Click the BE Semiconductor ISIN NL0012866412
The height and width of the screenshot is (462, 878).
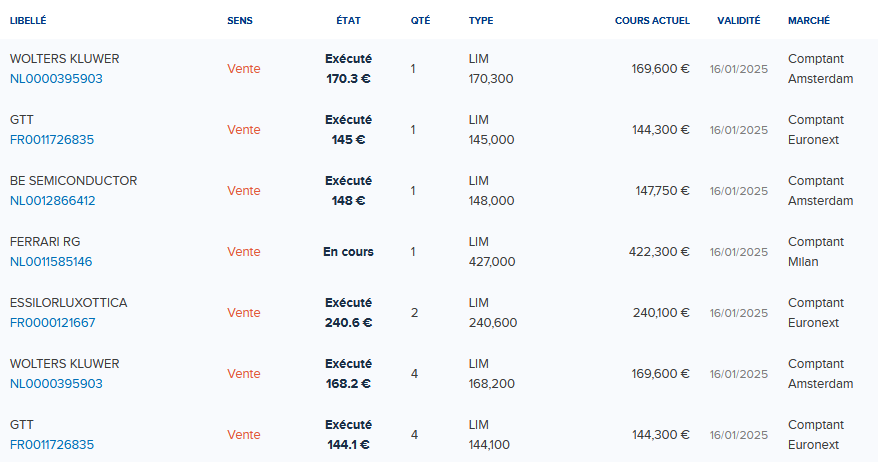53,200
